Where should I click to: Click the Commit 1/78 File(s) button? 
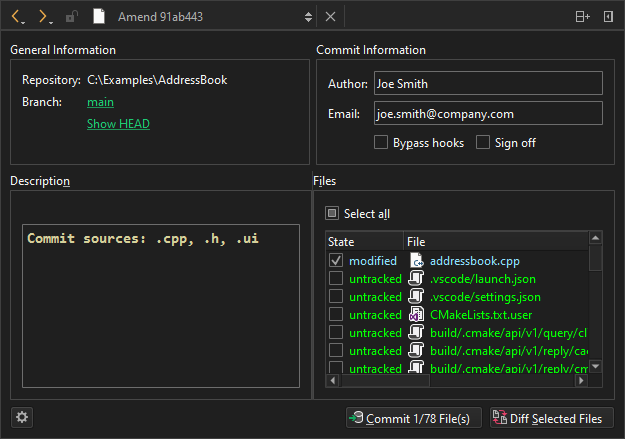tap(413, 418)
